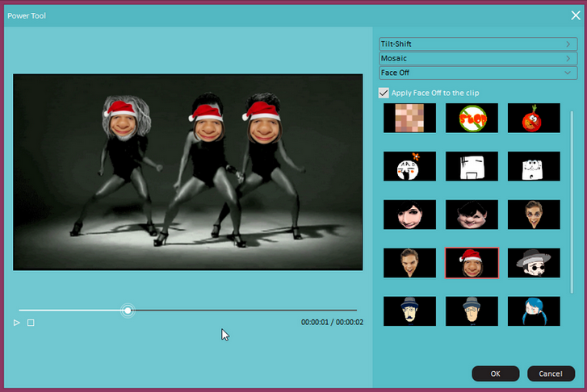Collapse the Face Off section
Image resolution: width=587 pixels, height=392 pixels.
point(478,73)
